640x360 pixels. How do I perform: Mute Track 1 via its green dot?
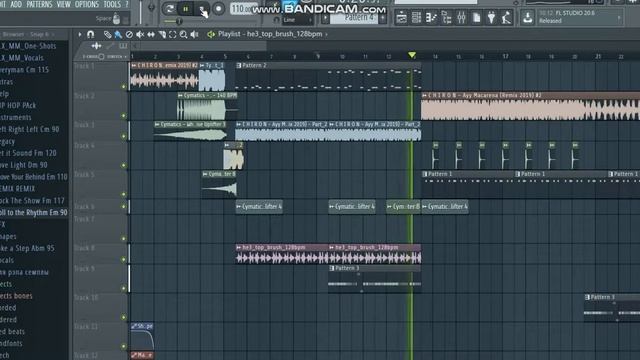[x=124, y=87]
